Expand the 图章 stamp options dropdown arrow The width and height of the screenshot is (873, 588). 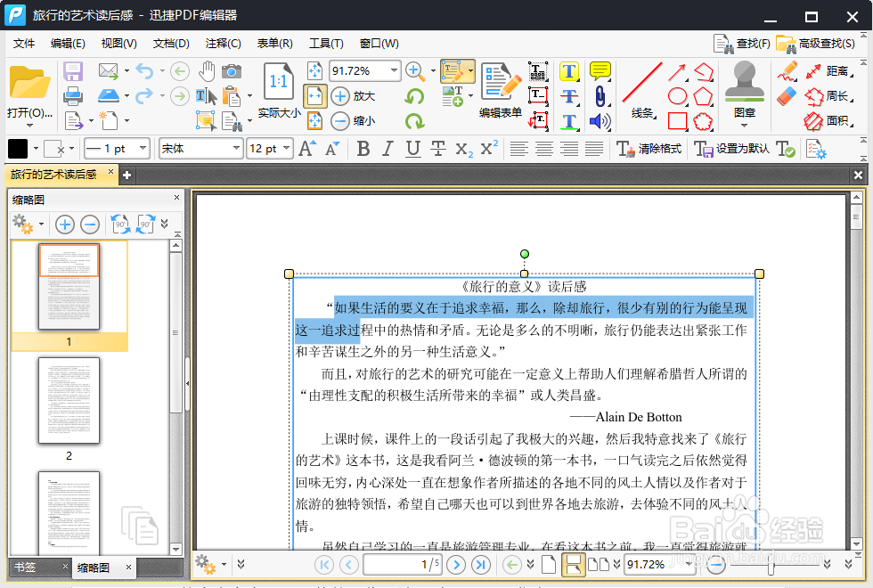pos(744,125)
